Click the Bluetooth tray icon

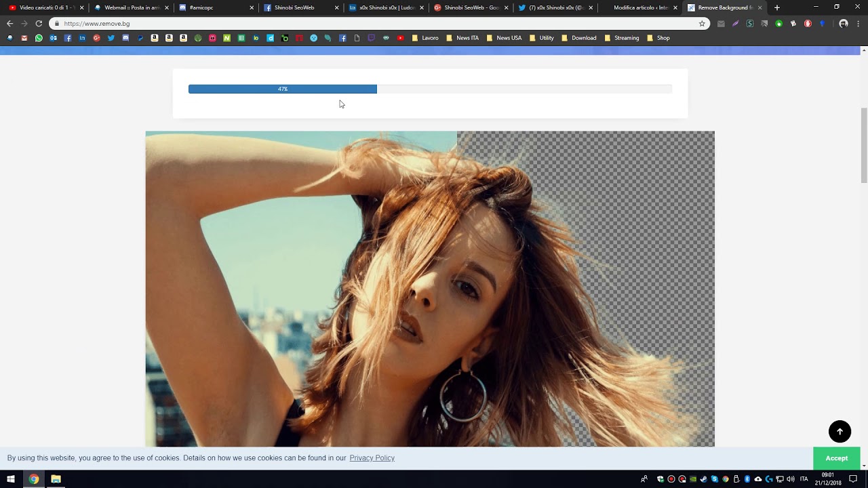coord(747,479)
